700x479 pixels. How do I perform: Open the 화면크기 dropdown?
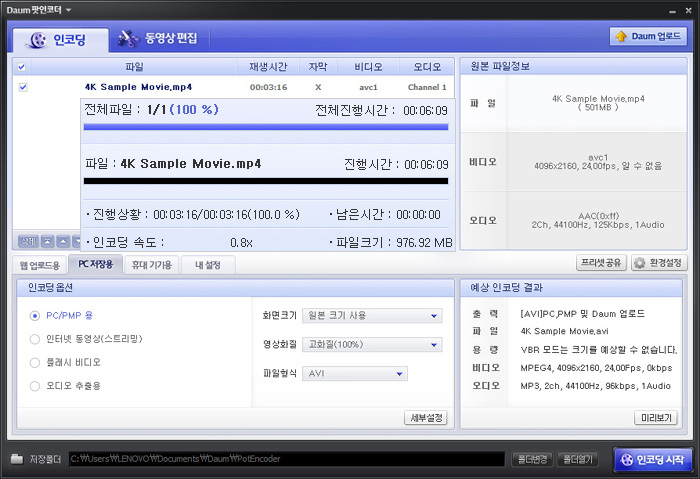click(x=372, y=316)
